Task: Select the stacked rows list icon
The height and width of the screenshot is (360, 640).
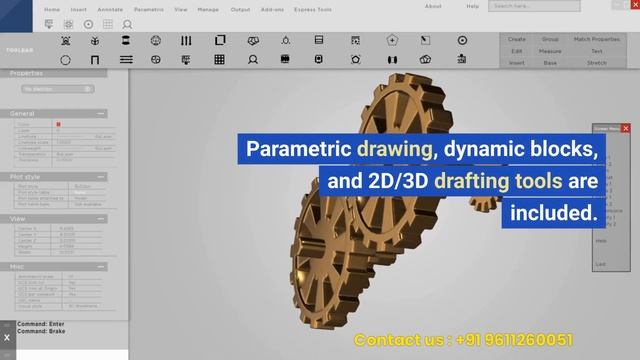Action: coord(319,40)
